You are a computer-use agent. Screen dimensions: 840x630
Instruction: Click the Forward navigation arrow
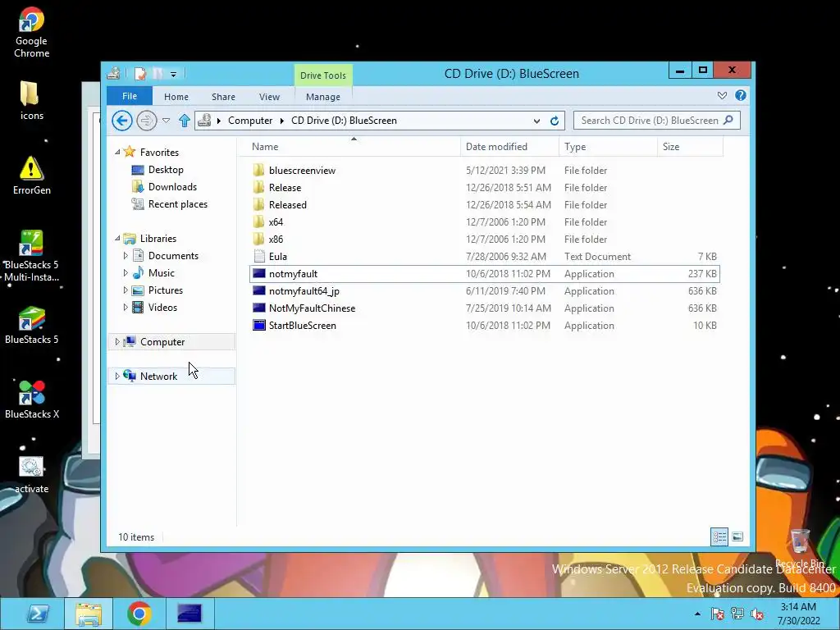coord(146,121)
